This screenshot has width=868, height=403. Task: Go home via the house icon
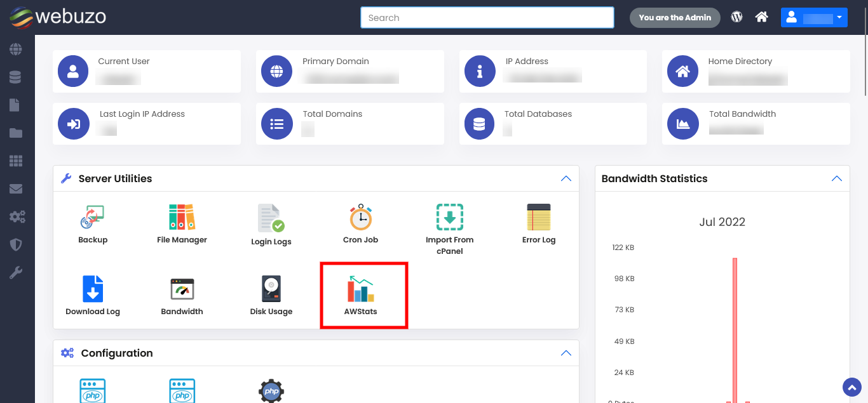(761, 17)
